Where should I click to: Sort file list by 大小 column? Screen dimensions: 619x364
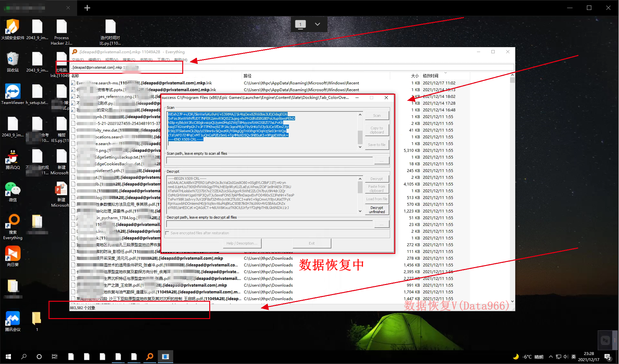(x=415, y=76)
